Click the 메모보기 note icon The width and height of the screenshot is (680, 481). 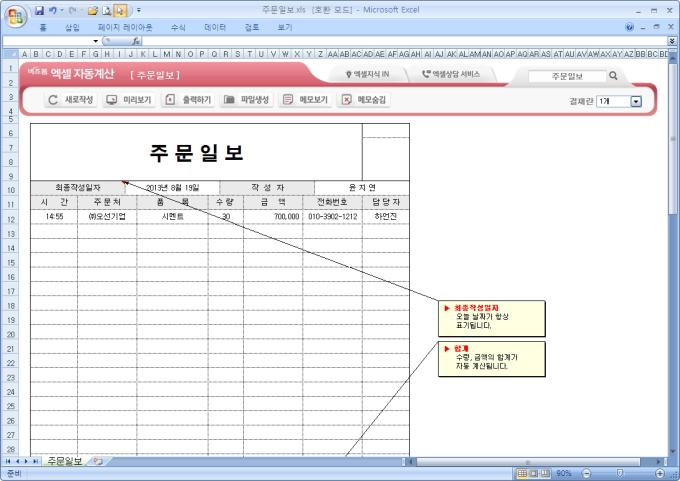pyautogui.click(x=288, y=100)
